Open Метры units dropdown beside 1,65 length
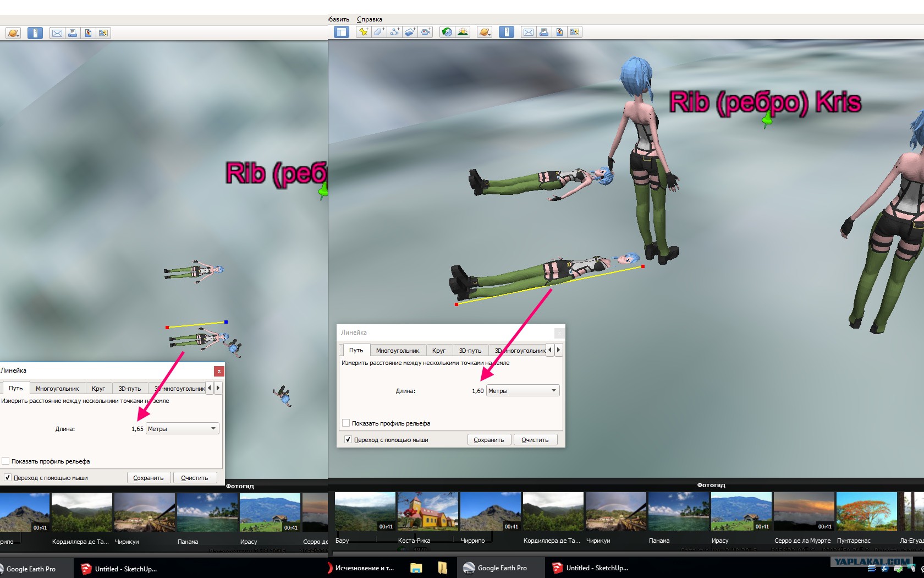Image resolution: width=924 pixels, height=578 pixels. [x=182, y=429]
